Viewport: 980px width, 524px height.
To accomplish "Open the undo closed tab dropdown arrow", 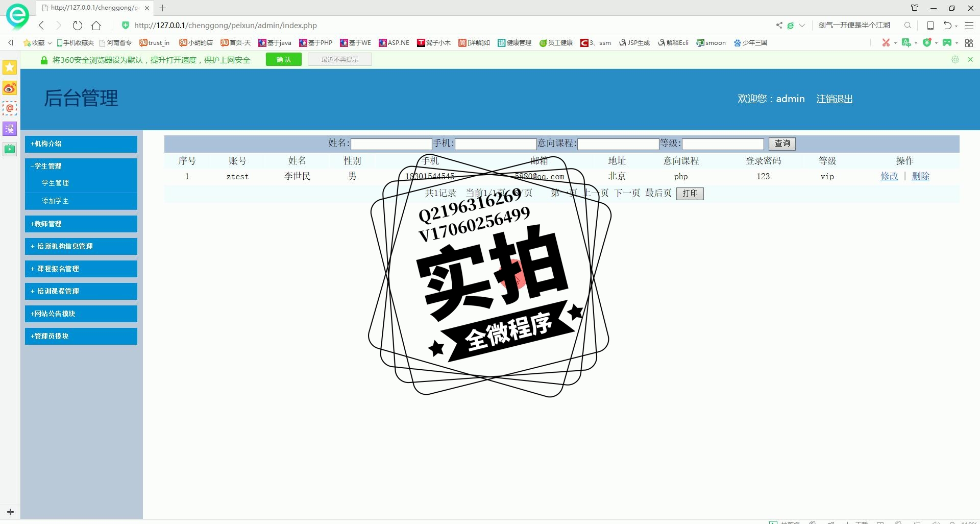I will click(x=956, y=26).
